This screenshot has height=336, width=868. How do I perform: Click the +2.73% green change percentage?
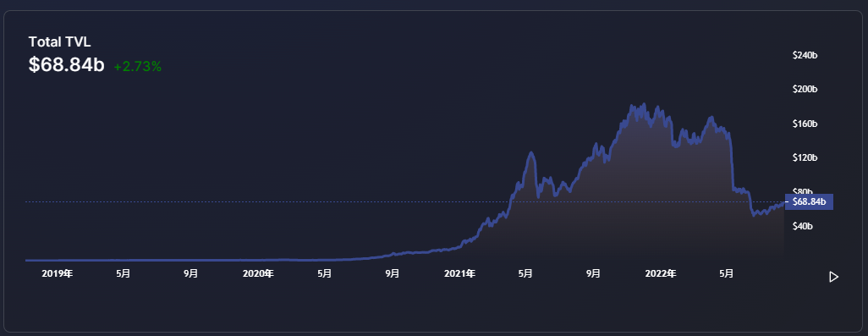138,67
